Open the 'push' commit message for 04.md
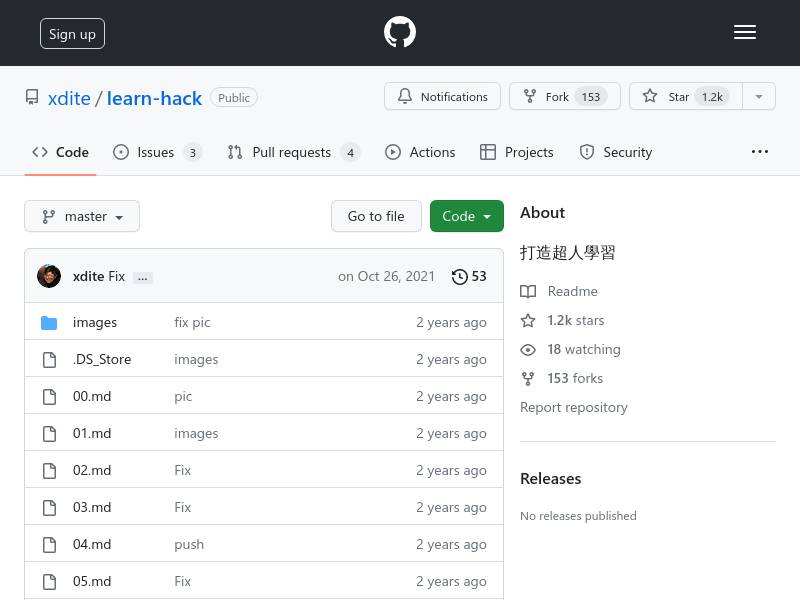 click(189, 544)
